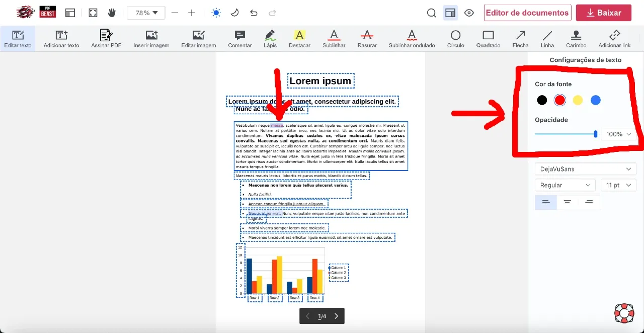The width and height of the screenshot is (644, 333).
Task: Click the Baixar download button
Action: click(603, 13)
